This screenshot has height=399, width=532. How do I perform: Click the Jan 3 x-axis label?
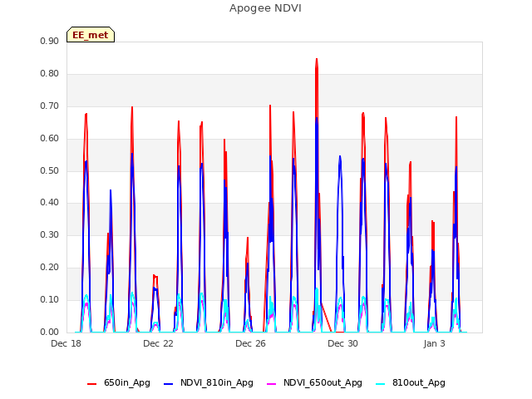point(435,343)
